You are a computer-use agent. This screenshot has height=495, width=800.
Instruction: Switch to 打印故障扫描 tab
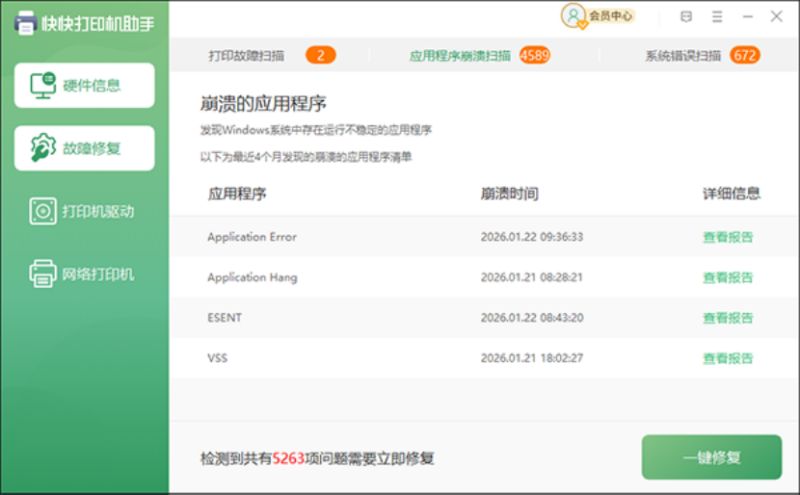pyautogui.click(x=246, y=56)
